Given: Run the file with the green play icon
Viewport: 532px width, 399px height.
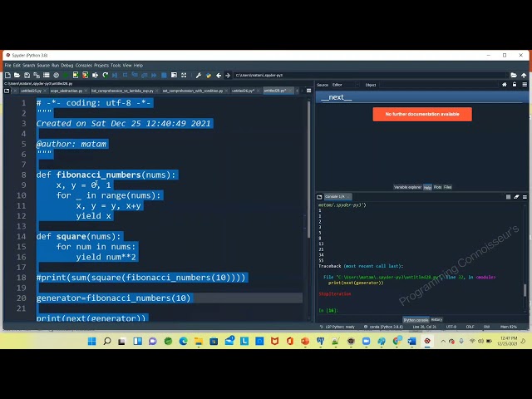Looking at the screenshot, I should pyautogui.click(x=66, y=75).
